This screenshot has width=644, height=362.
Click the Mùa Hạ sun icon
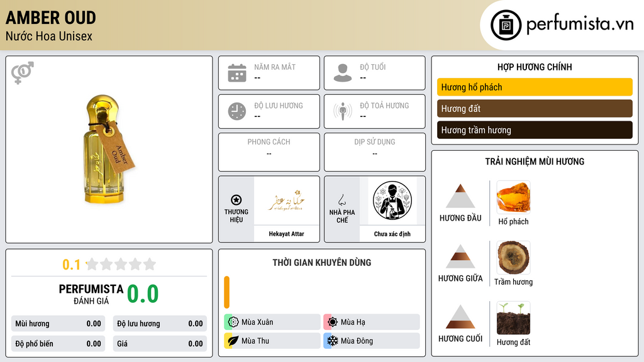click(x=333, y=322)
